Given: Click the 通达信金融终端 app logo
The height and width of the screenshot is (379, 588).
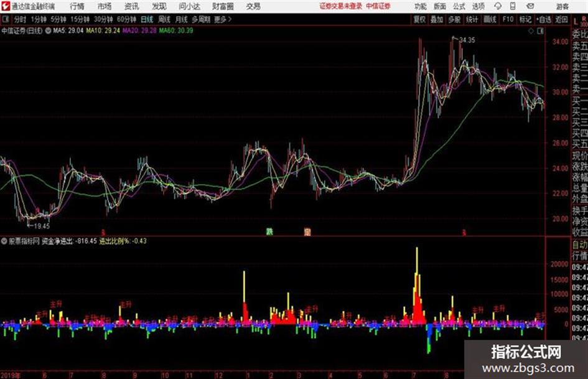Looking at the screenshot, I should [x=5, y=6].
